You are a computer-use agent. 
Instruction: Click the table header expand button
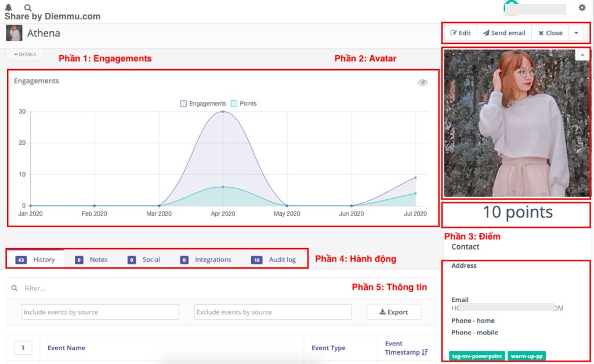(23, 348)
